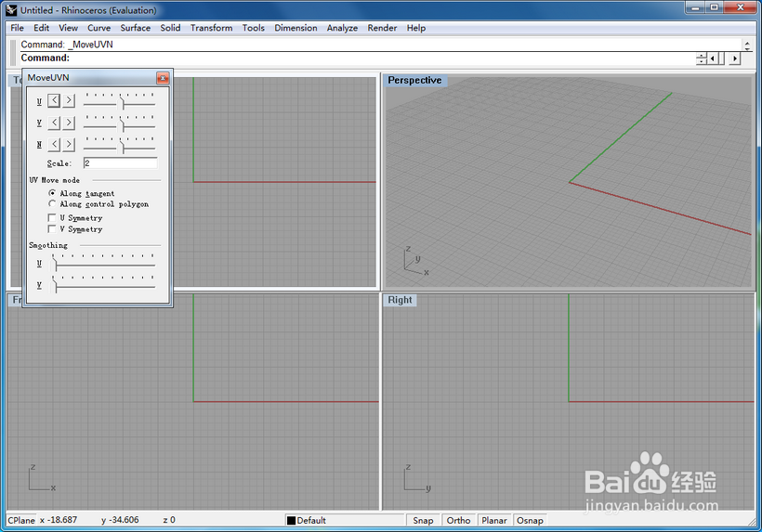762x532 pixels.
Task: Click the z 0 coordinate readout
Action: tap(169, 520)
